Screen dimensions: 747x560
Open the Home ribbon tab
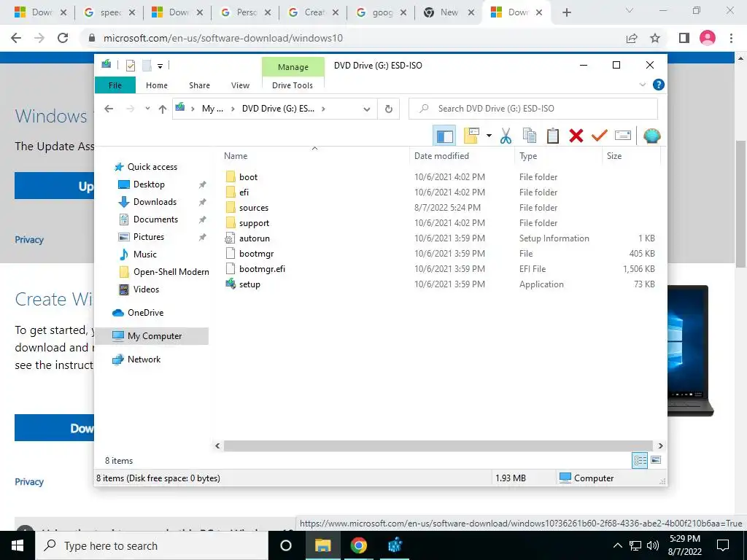click(157, 85)
